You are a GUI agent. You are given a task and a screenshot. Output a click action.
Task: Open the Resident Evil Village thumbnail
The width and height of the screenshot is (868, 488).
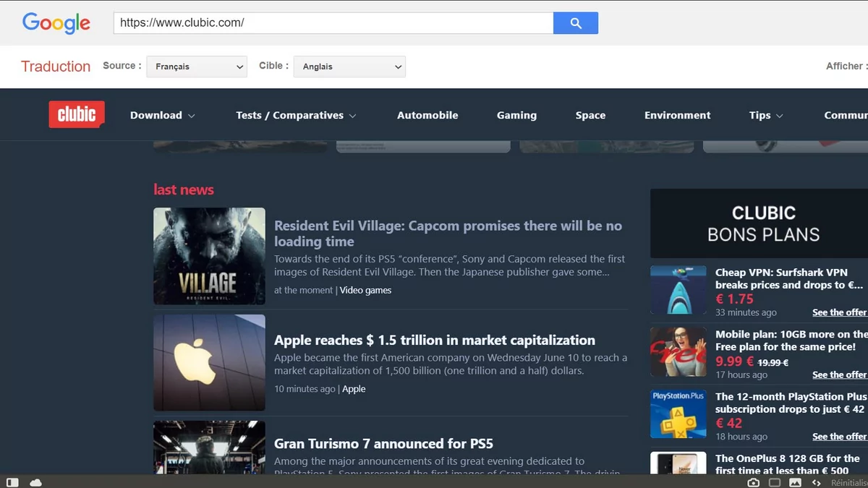tap(209, 256)
